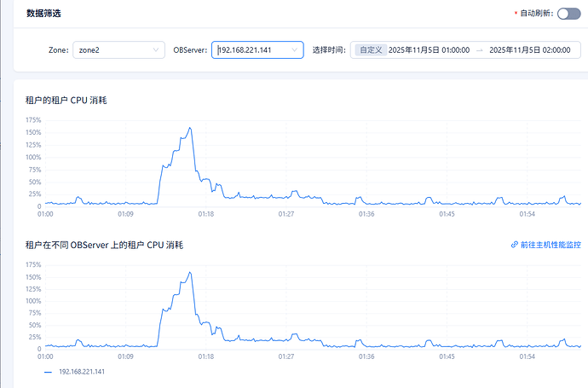This screenshot has height=388, width=588.
Task: Click the blue line marker in chart legend
Action: [x=48, y=372]
